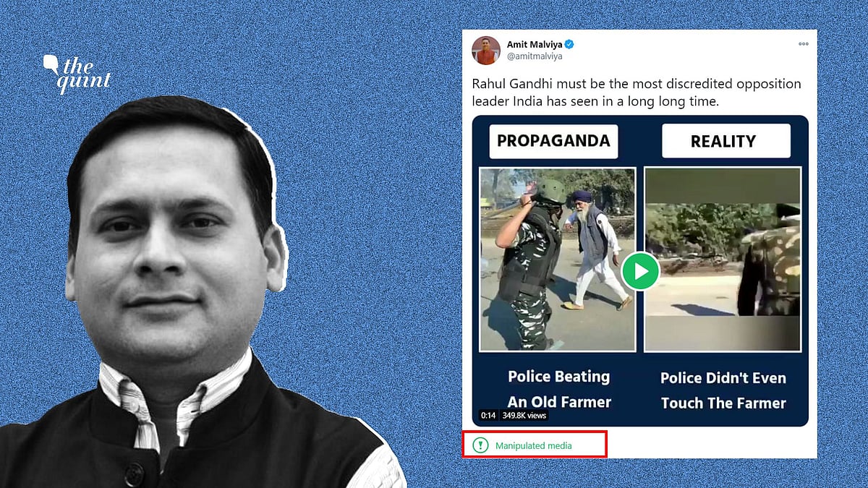Click Amit Malviya's profile avatar
The image size is (868, 488).
tap(486, 51)
